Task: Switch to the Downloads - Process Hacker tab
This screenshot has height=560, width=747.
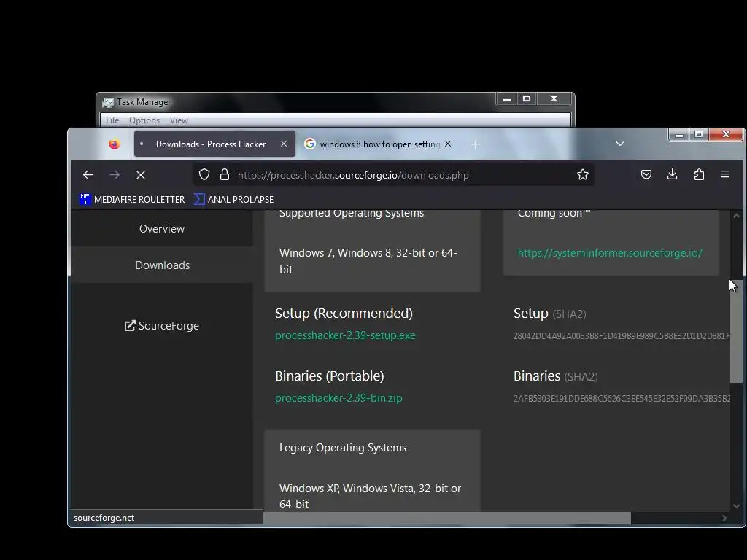Action: click(x=214, y=144)
